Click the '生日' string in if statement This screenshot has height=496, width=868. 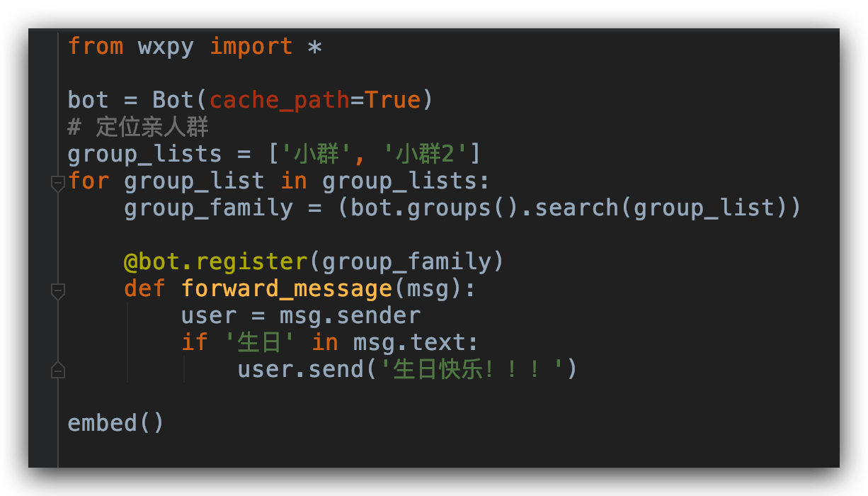coord(258,342)
